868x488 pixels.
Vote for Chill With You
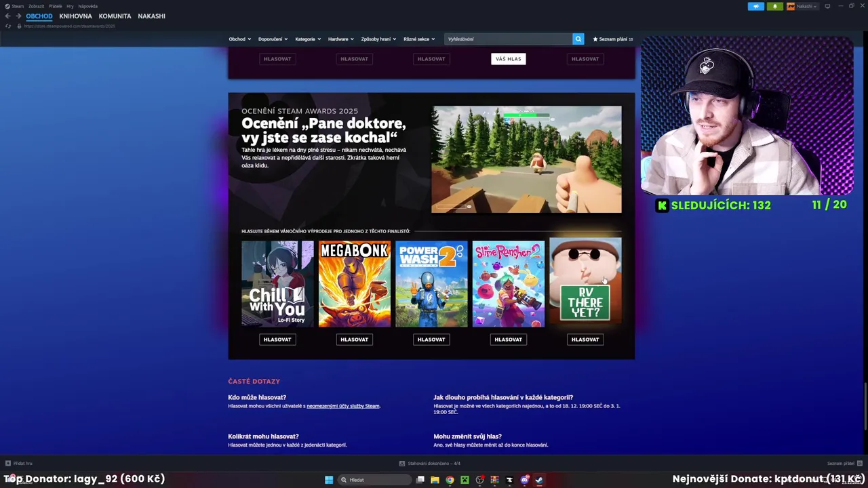click(x=277, y=340)
